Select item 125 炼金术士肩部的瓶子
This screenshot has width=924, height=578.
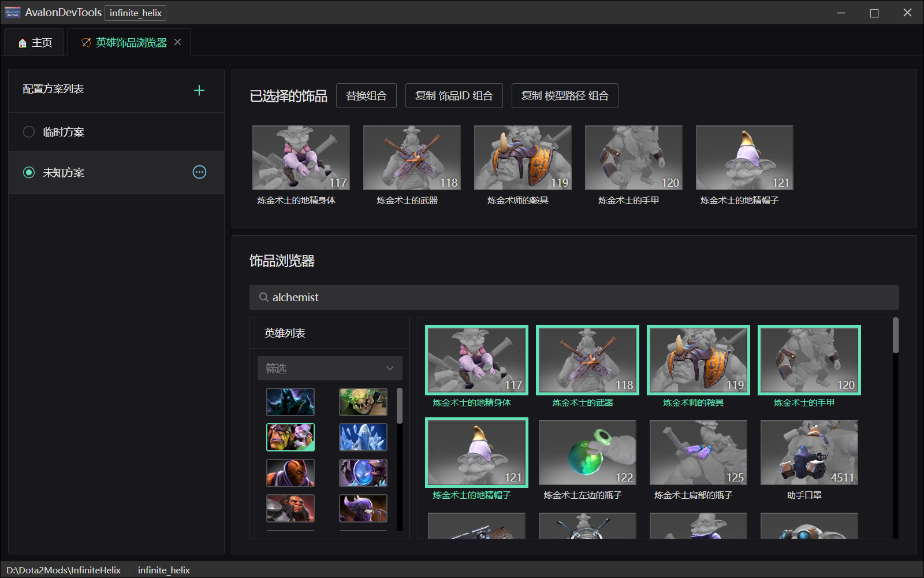(698, 453)
